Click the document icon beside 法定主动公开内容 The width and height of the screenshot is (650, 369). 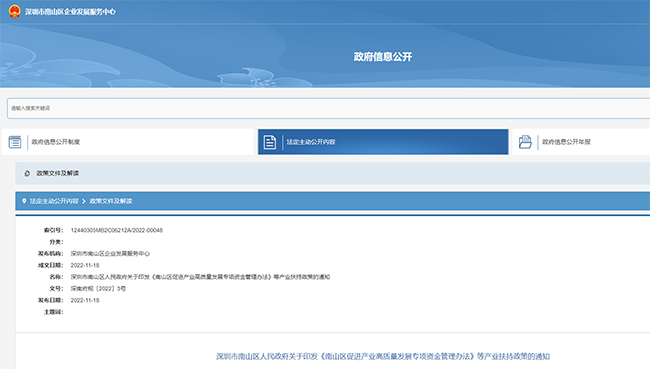coord(269,142)
